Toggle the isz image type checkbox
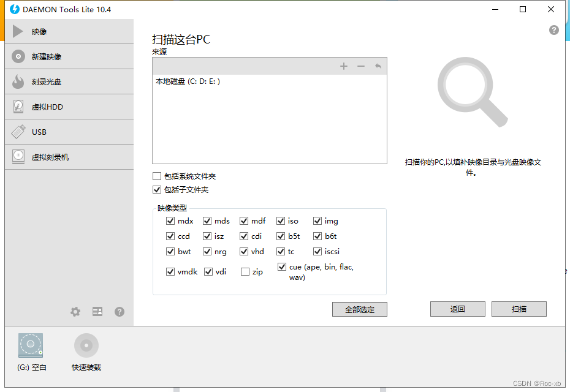The width and height of the screenshot is (570, 392). click(x=207, y=236)
